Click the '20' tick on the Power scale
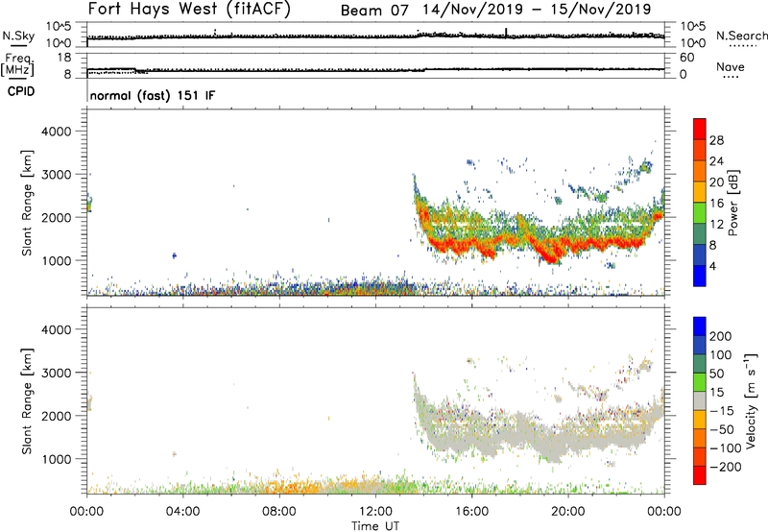The height and width of the screenshot is (532, 768). pyautogui.click(x=716, y=182)
